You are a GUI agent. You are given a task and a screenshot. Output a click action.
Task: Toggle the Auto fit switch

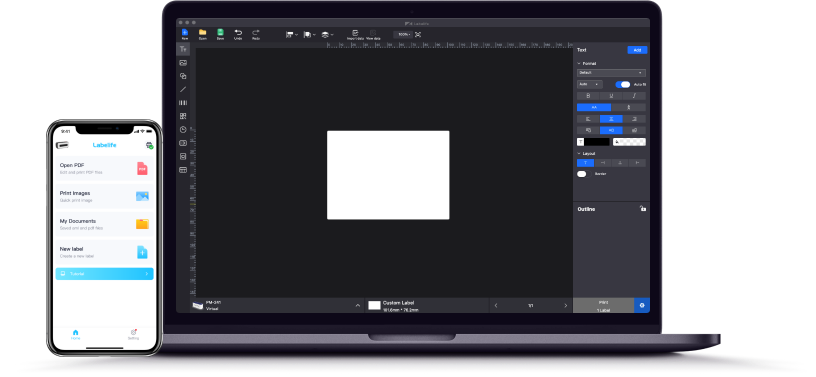(x=622, y=84)
